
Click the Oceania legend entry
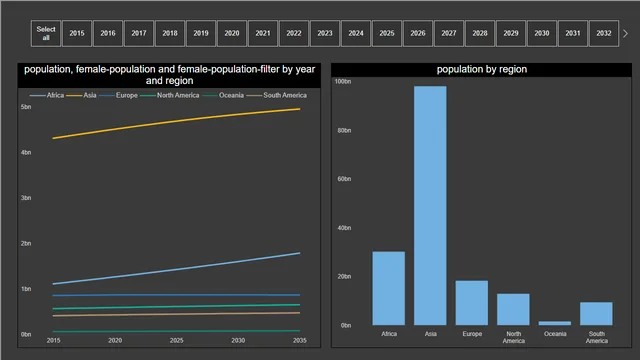click(x=223, y=95)
